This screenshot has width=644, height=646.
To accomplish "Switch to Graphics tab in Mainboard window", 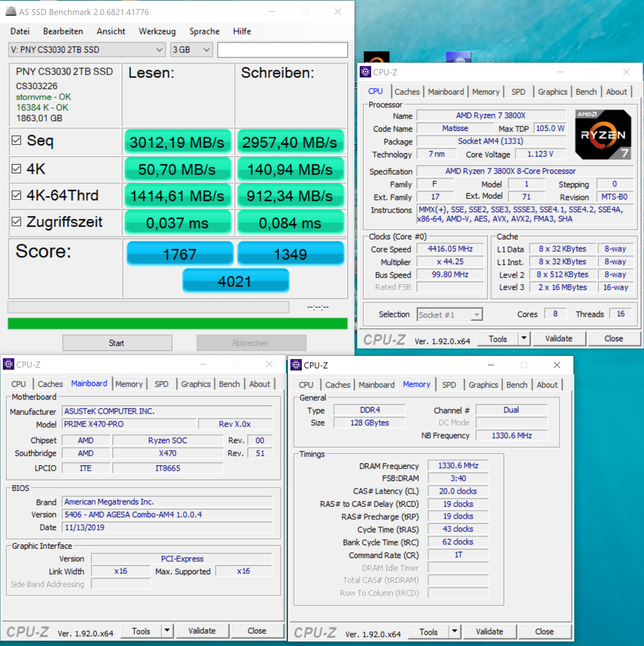I will pos(196,384).
